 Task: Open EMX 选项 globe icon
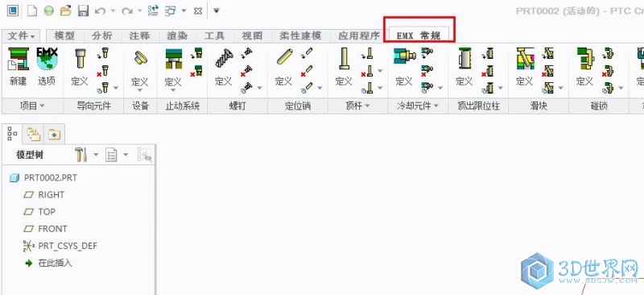47,59
